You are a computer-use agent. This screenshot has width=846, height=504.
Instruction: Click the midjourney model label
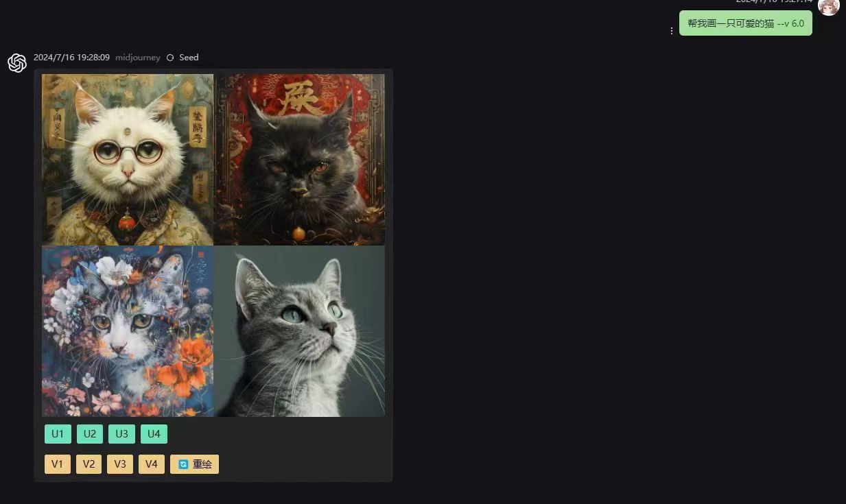point(137,58)
